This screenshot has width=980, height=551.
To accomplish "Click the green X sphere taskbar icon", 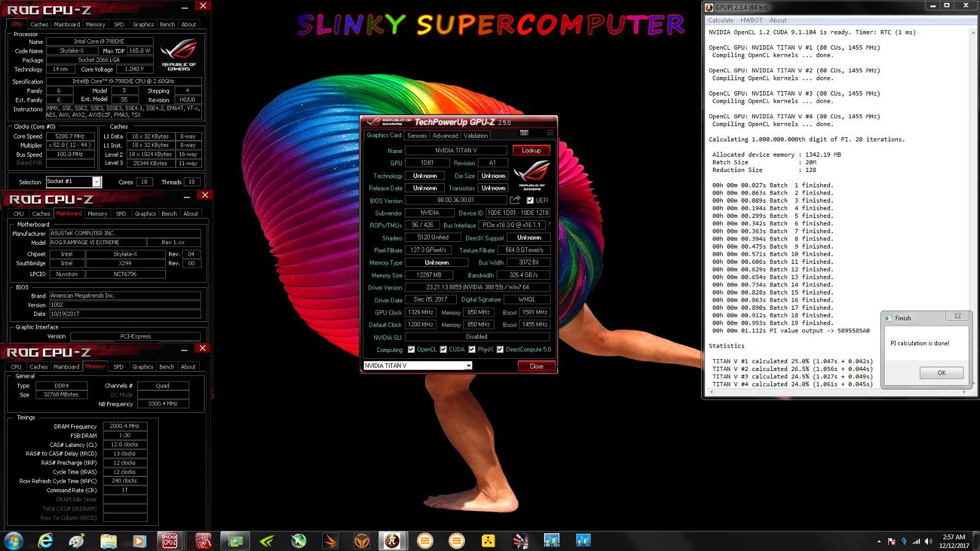I will 298,541.
